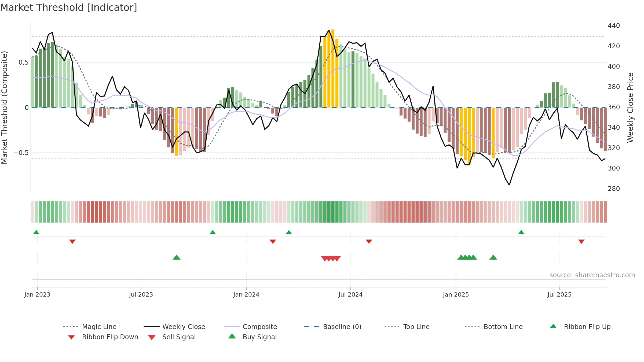644x362 pixels.
Task: Click the darkest green ribbon segment near June 2024
Action: [333, 212]
